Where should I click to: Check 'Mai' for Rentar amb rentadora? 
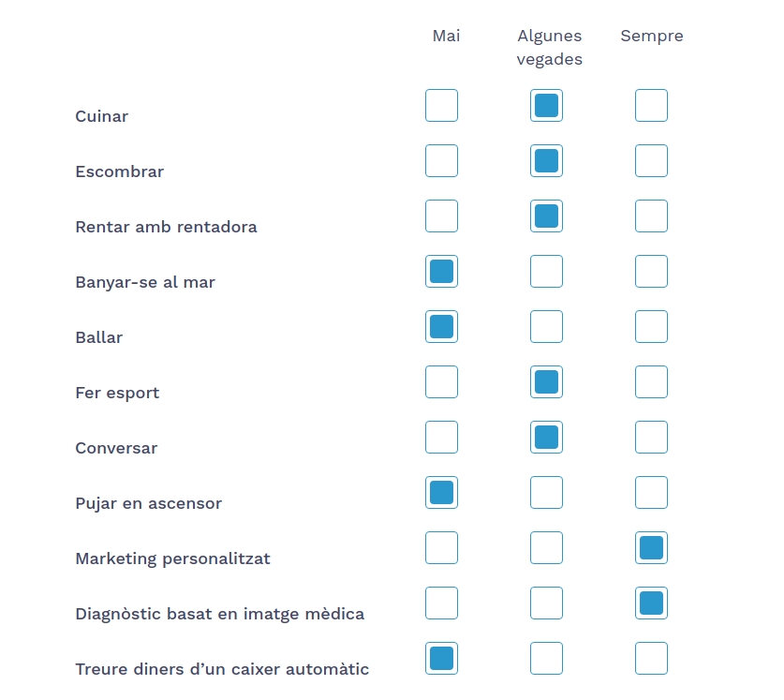click(441, 216)
